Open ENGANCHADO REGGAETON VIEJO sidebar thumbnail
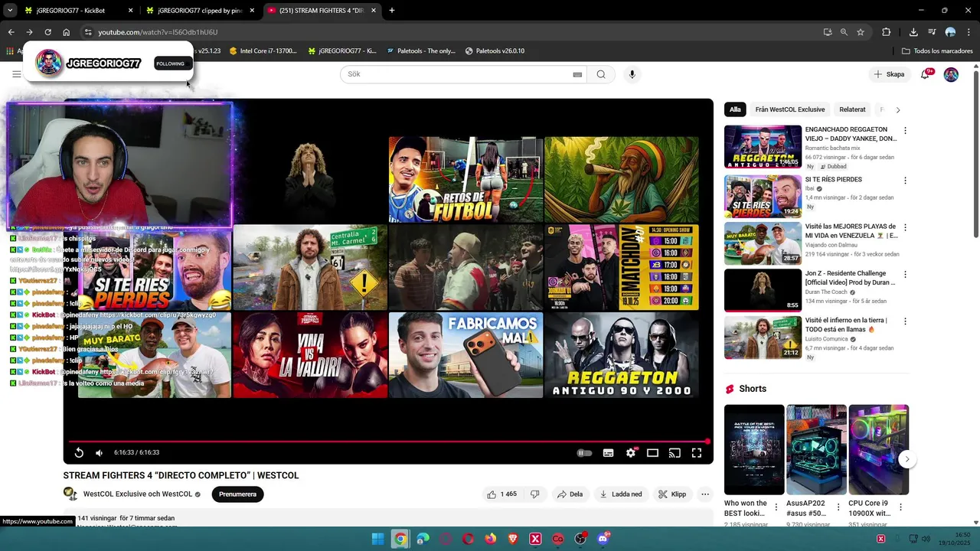 pyautogui.click(x=763, y=146)
